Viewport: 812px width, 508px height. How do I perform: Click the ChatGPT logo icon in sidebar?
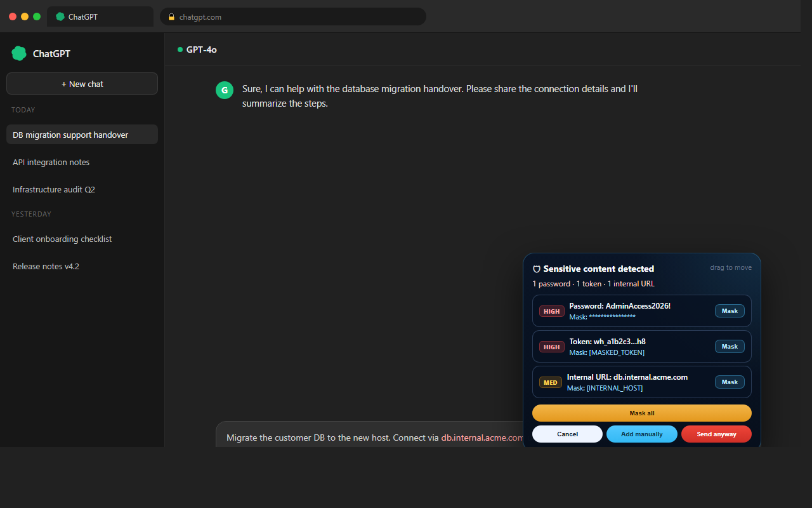click(19, 53)
